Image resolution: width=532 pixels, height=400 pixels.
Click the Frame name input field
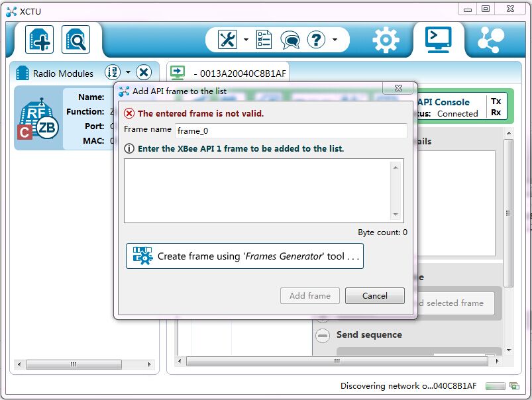(291, 130)
